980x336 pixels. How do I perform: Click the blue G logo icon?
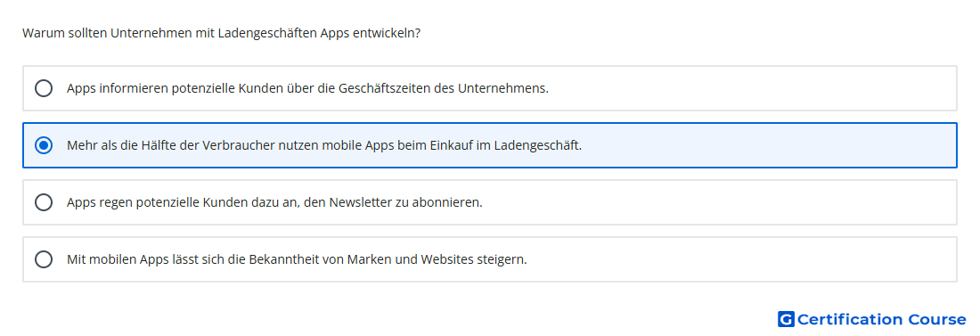click(x=786, y=319)
